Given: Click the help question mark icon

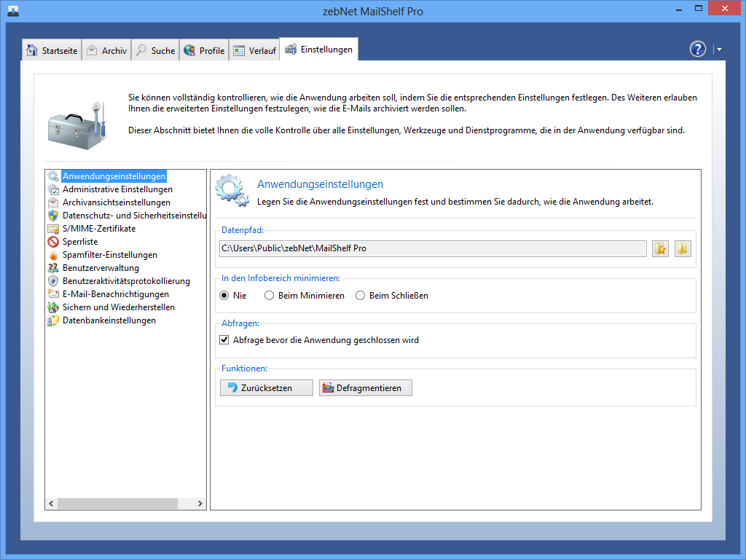Looking at the screenshot, I should click(697, 49).
